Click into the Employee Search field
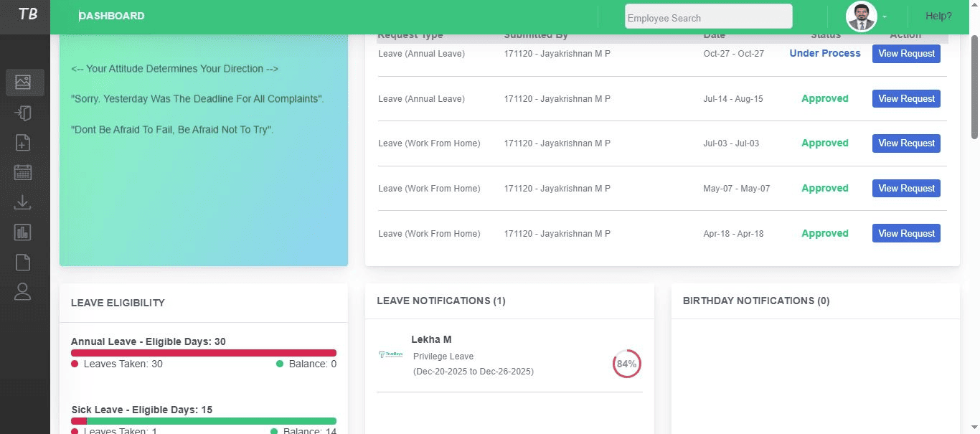 (708, 18)
